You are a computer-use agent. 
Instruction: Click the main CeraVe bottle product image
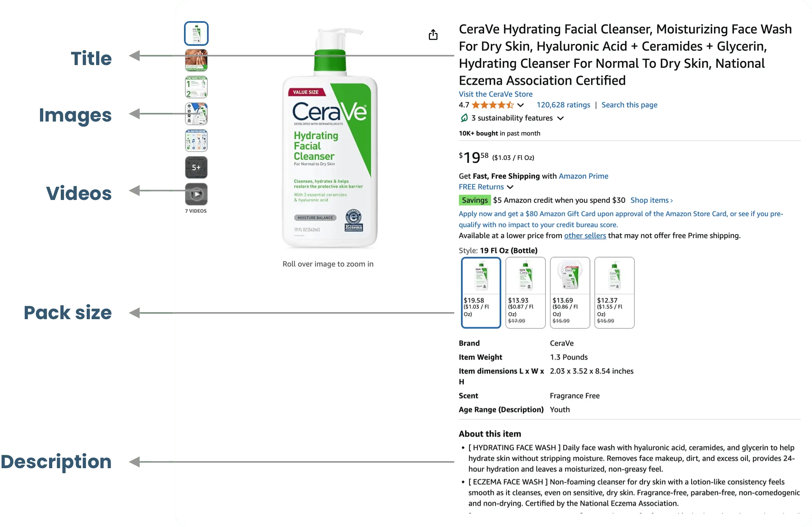click(330, 137)
